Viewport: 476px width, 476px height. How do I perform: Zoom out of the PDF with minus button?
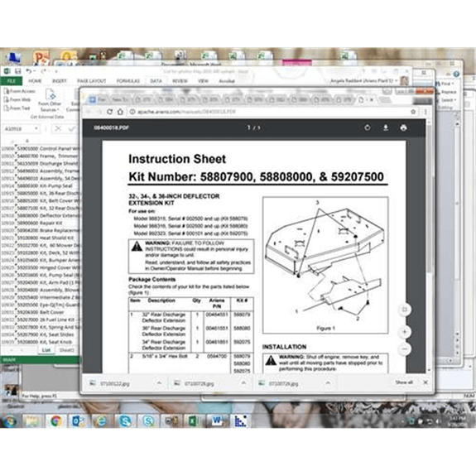(404, 349)
